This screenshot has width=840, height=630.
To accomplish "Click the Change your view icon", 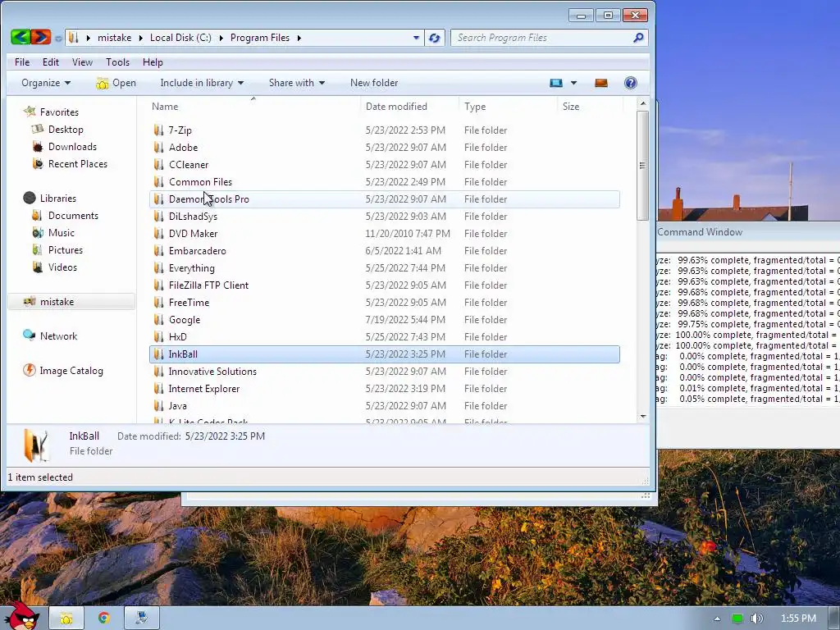I will click(x=556, y=83).
